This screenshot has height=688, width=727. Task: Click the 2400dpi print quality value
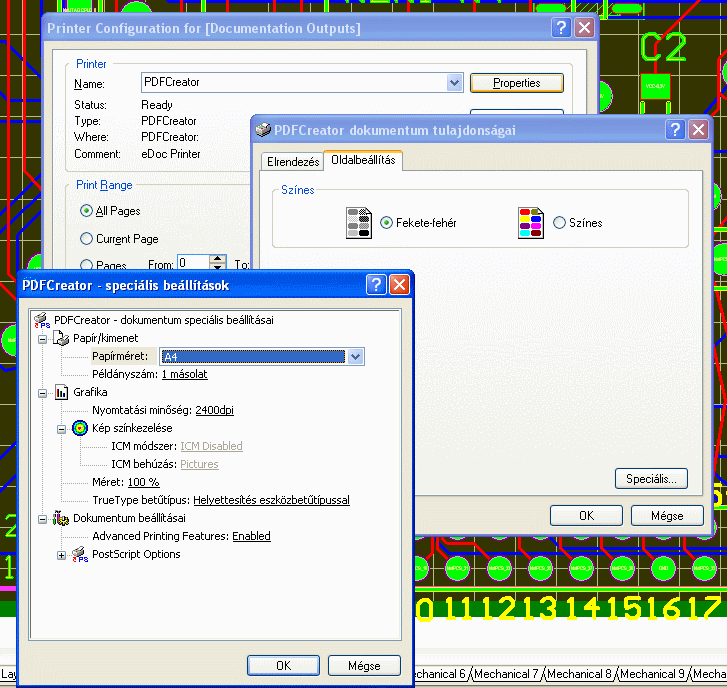point(214,410)
